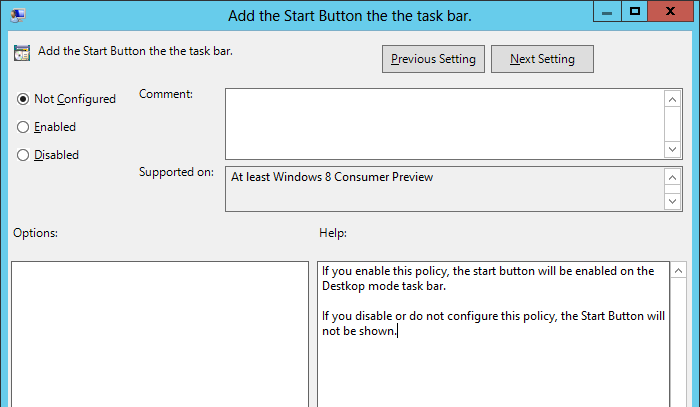Maximize the policy setting window
Viewport: 700px width, 407px height.
coord(635,12)
